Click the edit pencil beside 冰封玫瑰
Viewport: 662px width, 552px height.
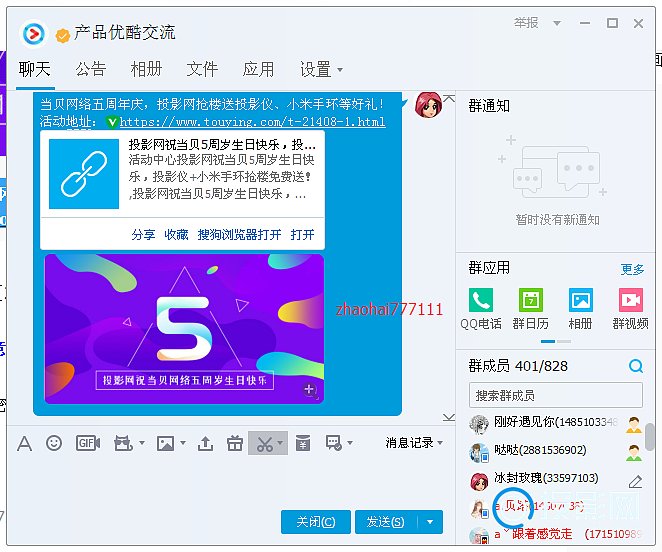[x=635, y=481]
